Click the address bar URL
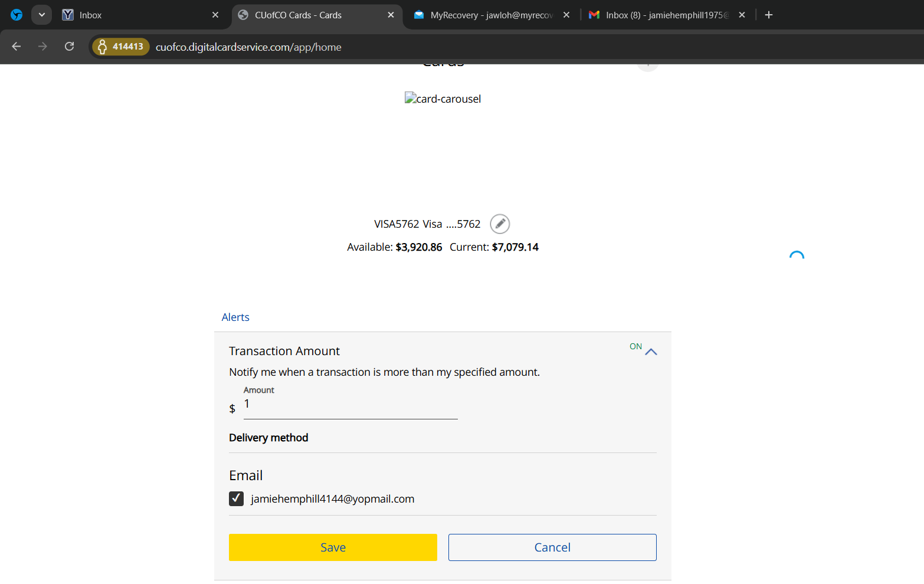This screenshot has height=584, width=924. [248, 47]
